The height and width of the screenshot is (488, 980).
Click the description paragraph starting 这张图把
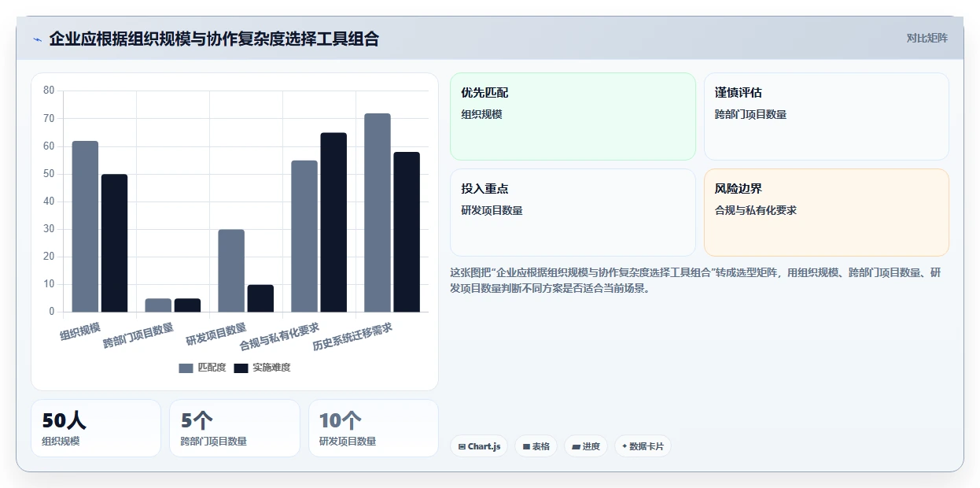695,280
